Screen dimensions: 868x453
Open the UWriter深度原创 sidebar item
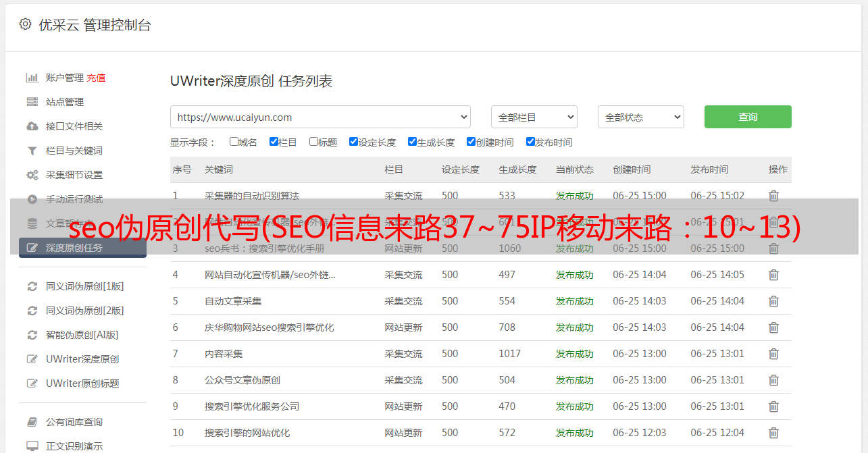coord(82,359)
